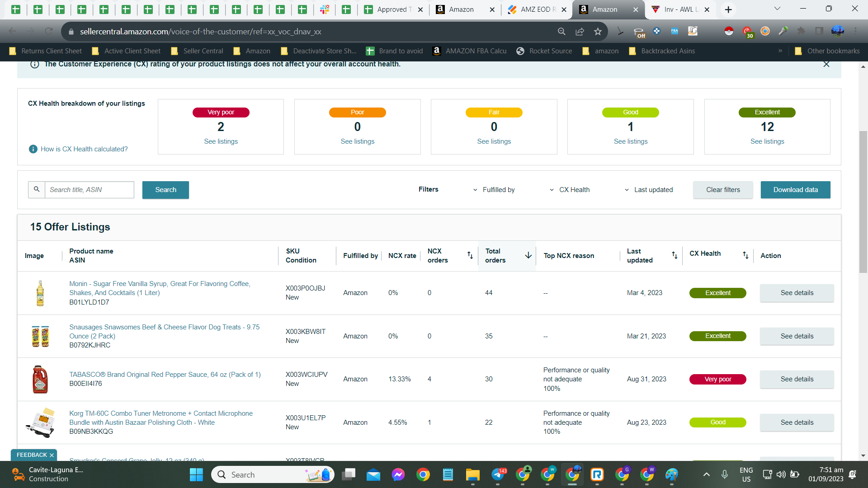Open the taskbar clock and date

click(x=826, y=474)
